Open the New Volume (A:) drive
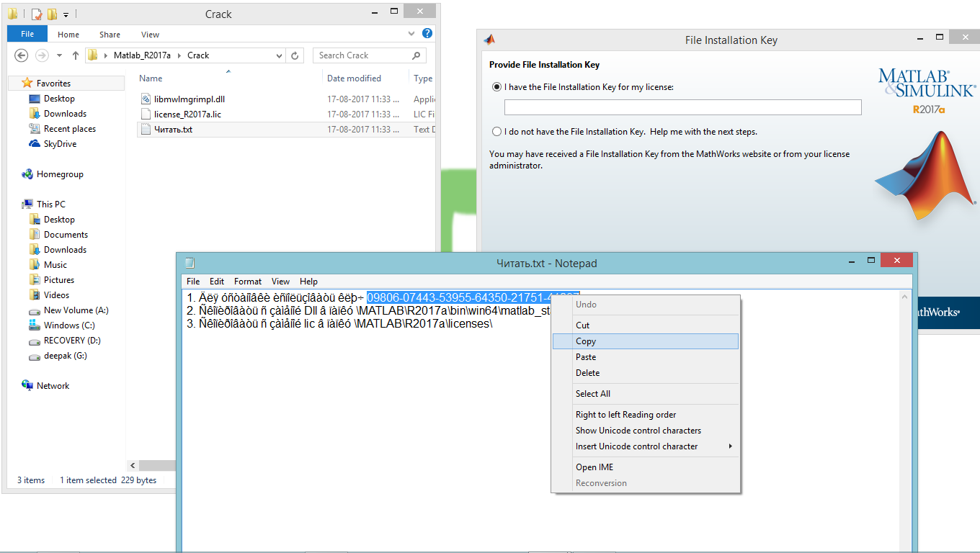This screenshot has width=980, height=553. [76, 310]
